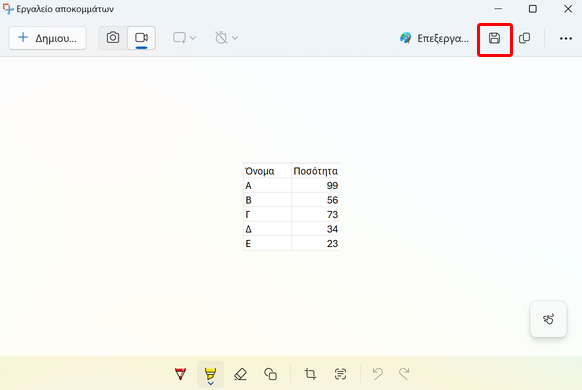Click the 'Γ' row name cell
Screen dimensions: 582x390
pyautogui.click(x=267, y=214)
